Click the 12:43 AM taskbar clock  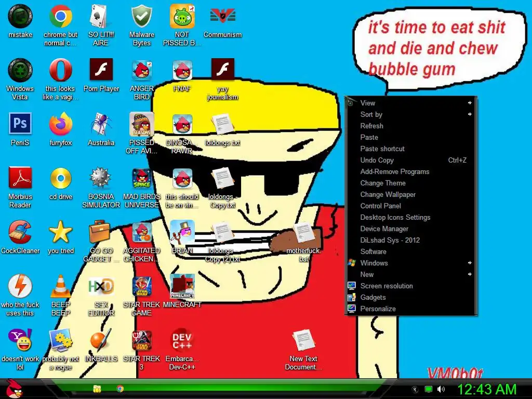tap(487, 390)
